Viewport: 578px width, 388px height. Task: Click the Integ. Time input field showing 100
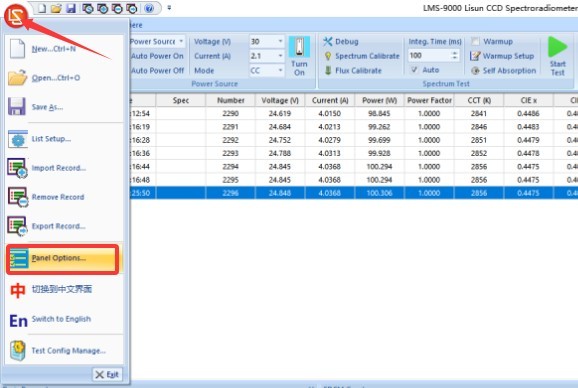point(429,56)
